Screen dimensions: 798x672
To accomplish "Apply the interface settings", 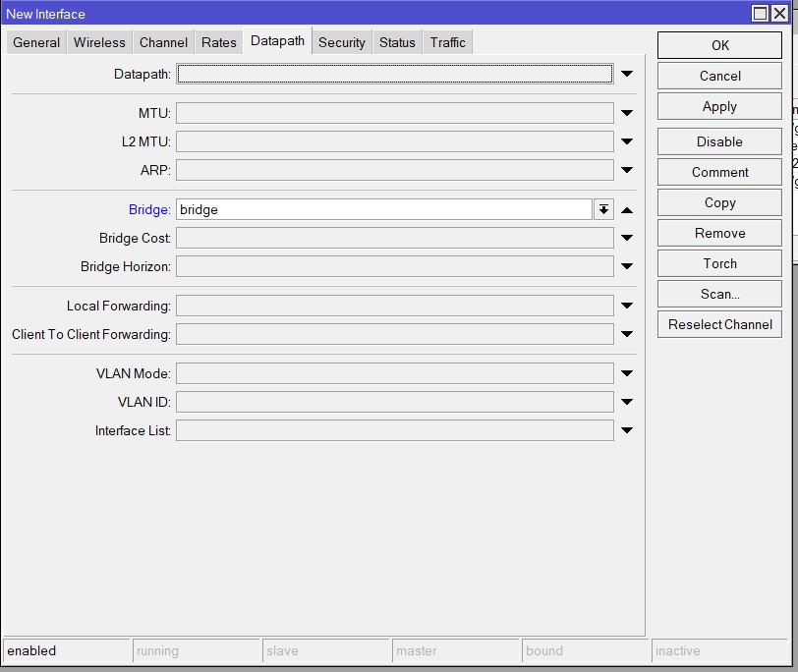I will 719,106.
